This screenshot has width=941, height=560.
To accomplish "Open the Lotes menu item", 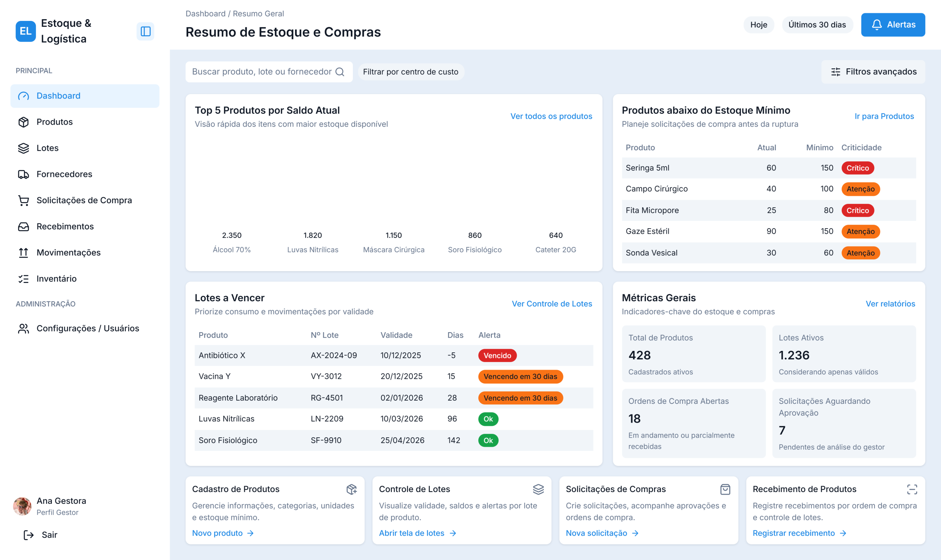I will [x=47, y=148].
